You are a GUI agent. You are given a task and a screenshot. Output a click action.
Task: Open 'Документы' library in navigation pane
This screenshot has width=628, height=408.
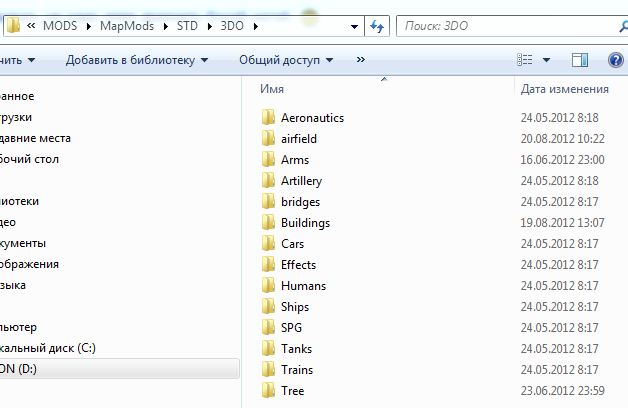23,243
